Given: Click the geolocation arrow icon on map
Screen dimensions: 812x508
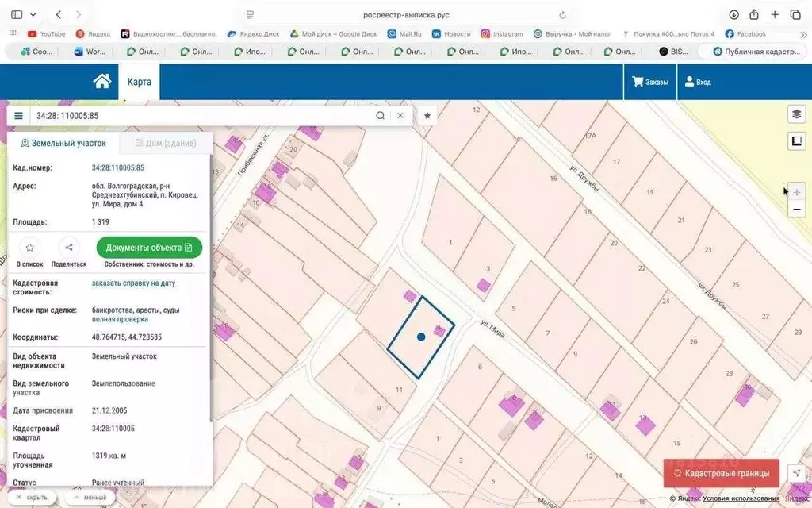Looking at the screenshot, I should point(796,473).
